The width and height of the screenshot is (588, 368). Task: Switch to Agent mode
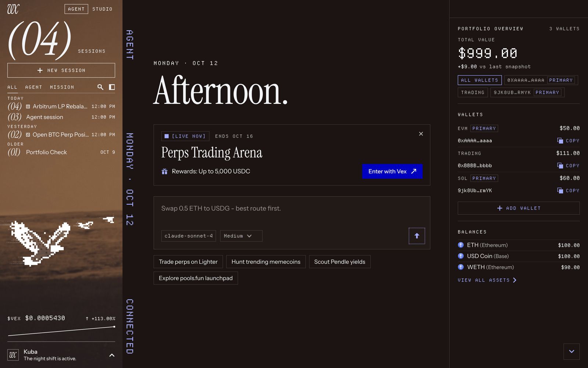coord(76,9)
